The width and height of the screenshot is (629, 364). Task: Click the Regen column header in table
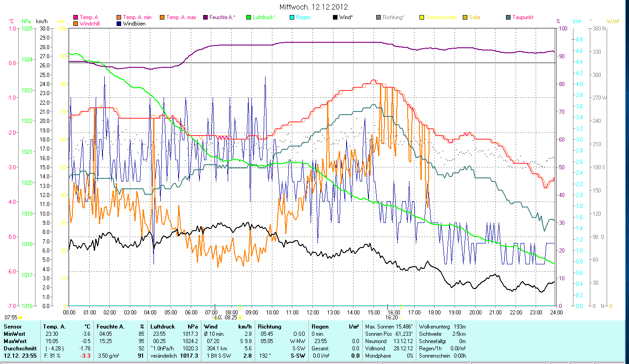pos(319,327)
